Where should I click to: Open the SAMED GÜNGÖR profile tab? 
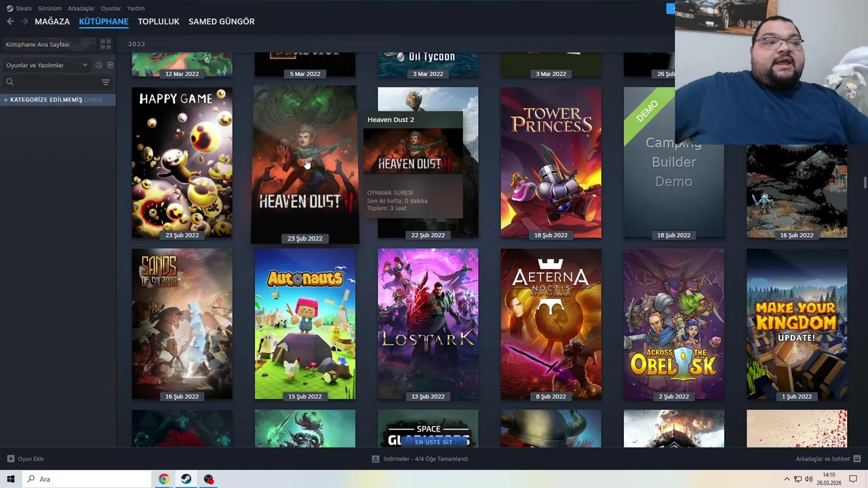[x=222, y=22]
